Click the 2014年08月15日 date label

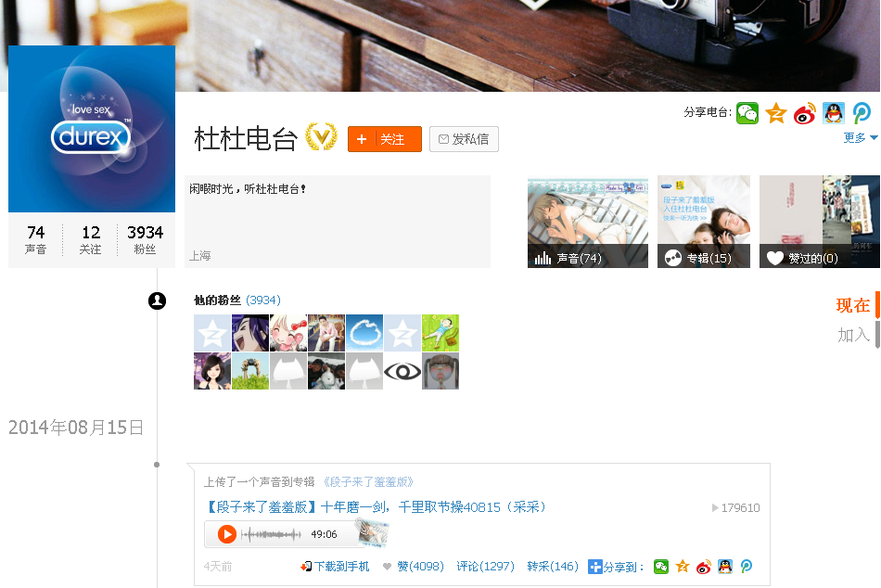76,428
